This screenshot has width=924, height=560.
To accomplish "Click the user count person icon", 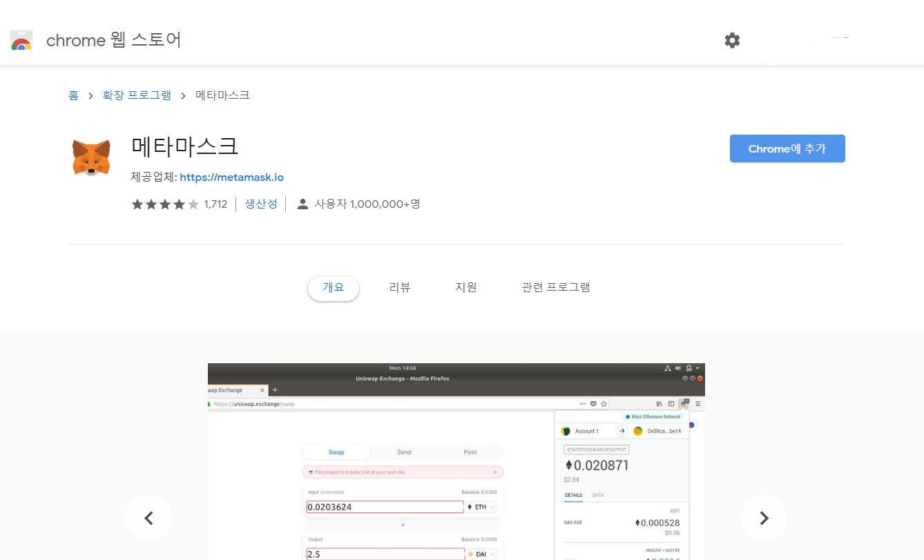I will pyautogui.click(x=302, y=204).
